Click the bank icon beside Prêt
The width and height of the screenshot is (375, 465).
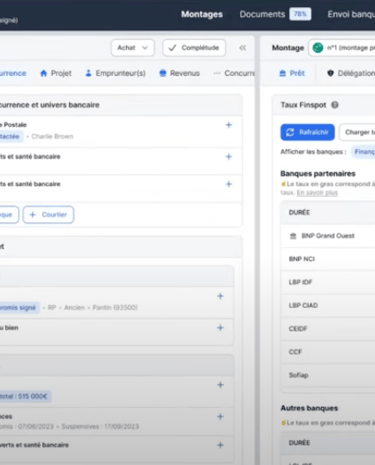(282, 73)
